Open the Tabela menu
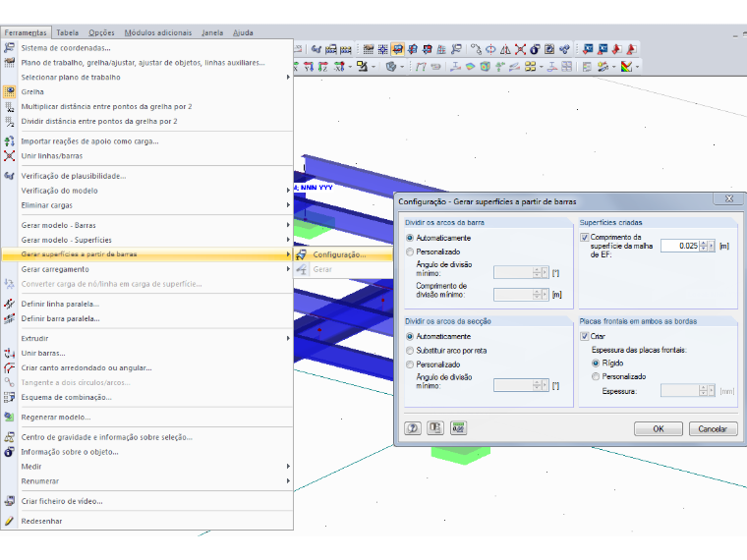Viewport: 747px width, 560px height. 67,32
